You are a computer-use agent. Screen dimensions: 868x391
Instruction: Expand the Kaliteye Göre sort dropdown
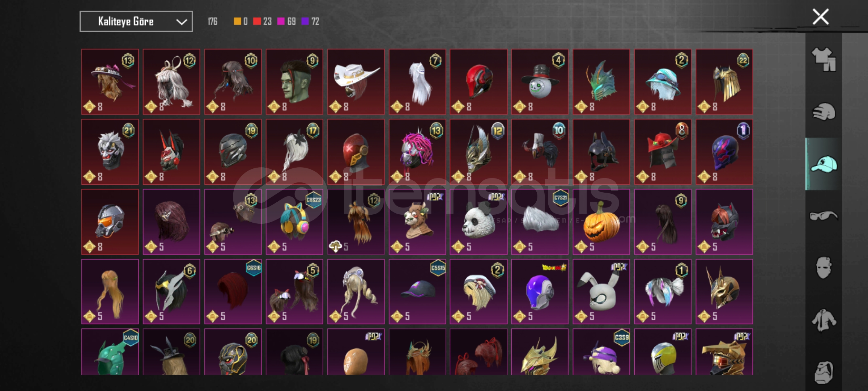tap(136, 22)
